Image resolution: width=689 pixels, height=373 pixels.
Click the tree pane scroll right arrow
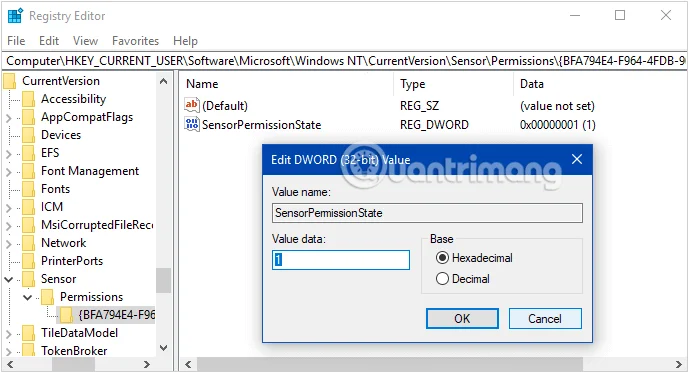point(147,365)
